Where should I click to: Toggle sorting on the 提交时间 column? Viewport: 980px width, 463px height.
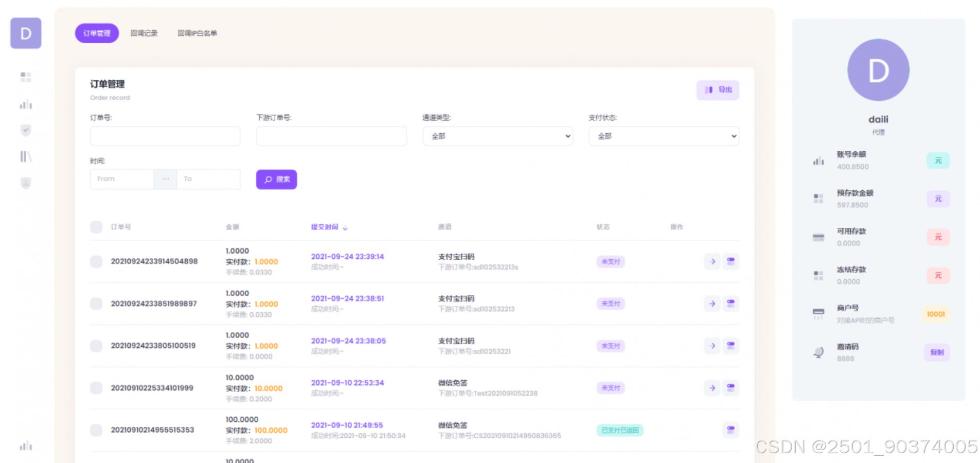(x=329, y=227)
